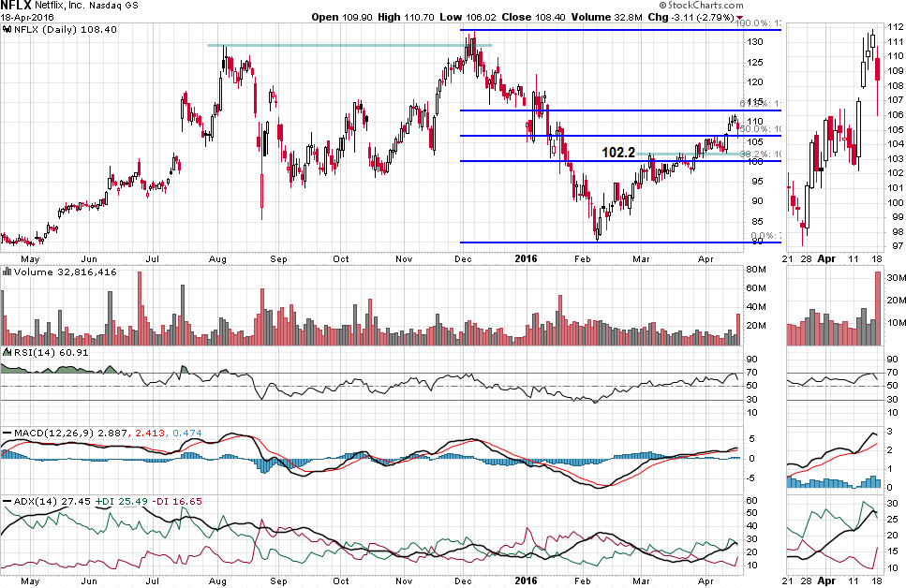Click the RSI(14) legend line icon
Screen dimensions: 906x588
pos(7,352)
